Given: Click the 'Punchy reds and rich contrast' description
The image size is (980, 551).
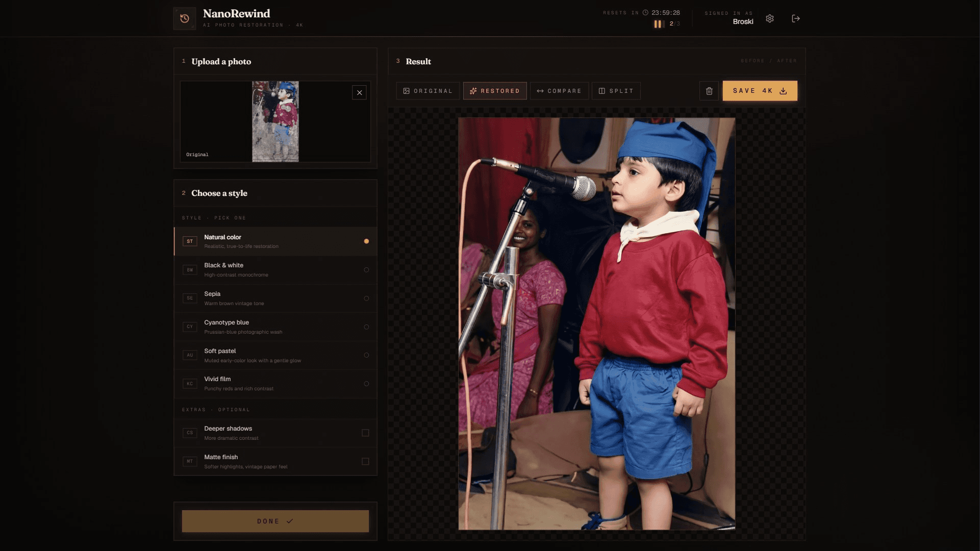Looking at the screenshot, I should (239, 389).
